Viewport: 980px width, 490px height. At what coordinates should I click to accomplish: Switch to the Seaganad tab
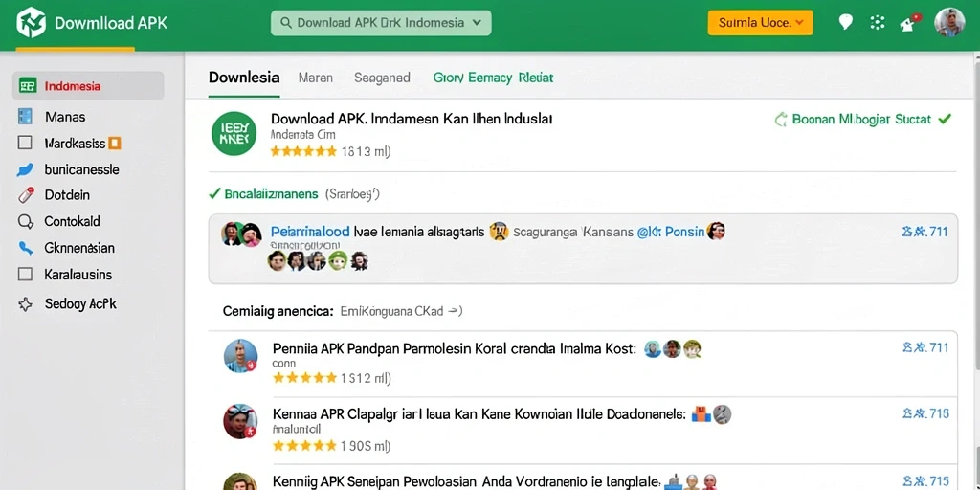(382, 78)
